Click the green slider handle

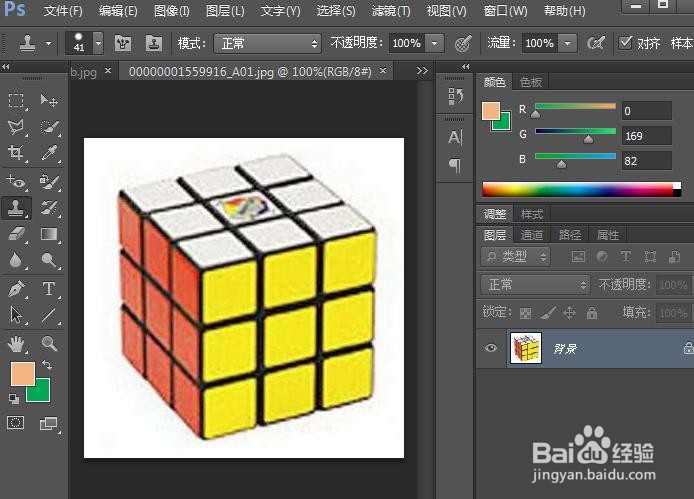(588, 139)
